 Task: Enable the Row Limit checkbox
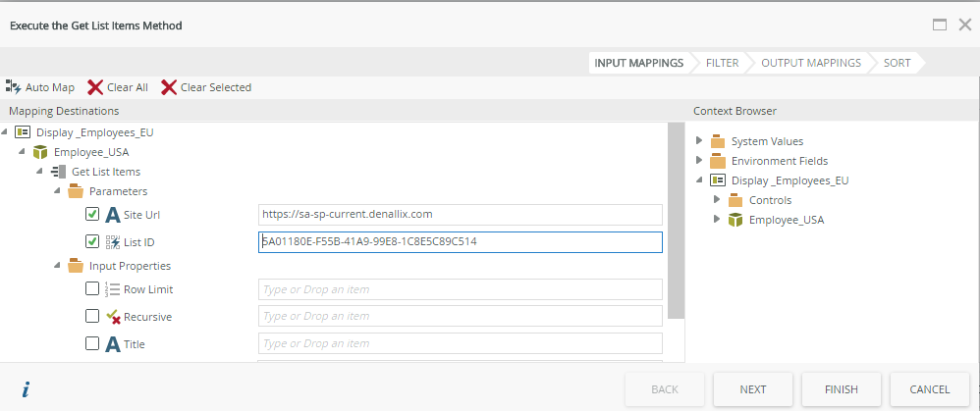point(92,288)
